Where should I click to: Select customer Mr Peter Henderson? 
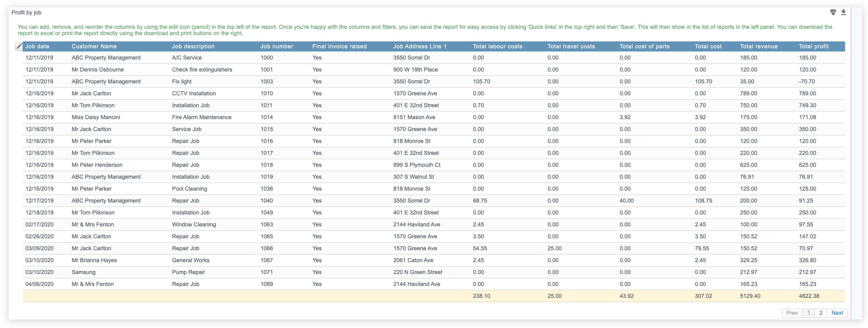click(x=97, y=165)
